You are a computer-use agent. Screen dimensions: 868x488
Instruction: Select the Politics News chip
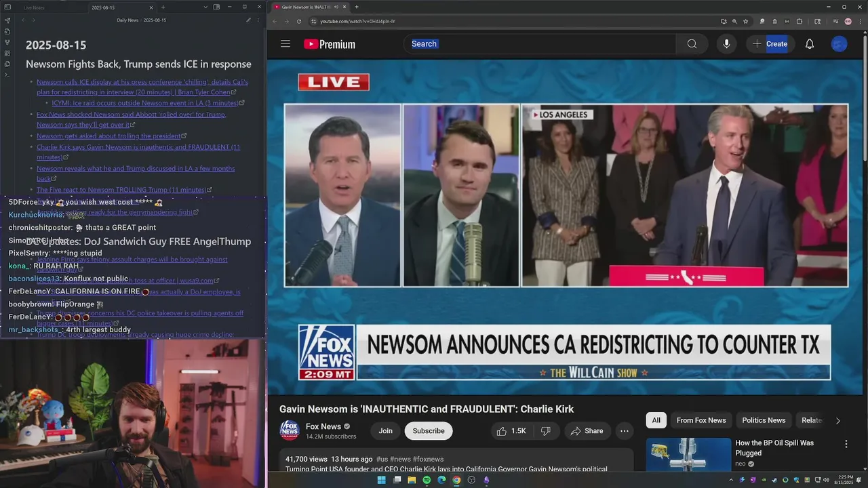pos(764,420)
